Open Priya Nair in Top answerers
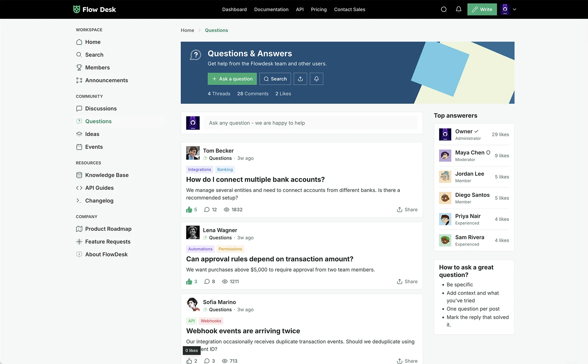The width and height of the screenshot is (588, 364). pos(474,219)
